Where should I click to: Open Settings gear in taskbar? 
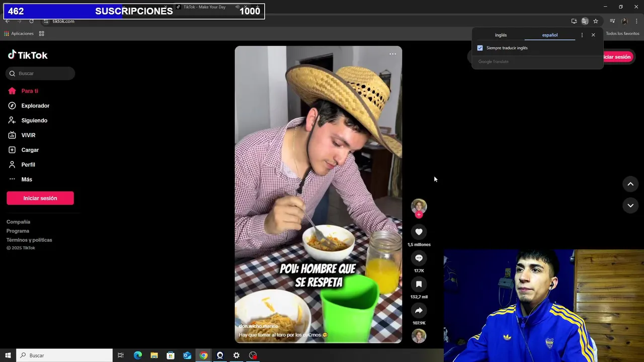coord(236,355)
